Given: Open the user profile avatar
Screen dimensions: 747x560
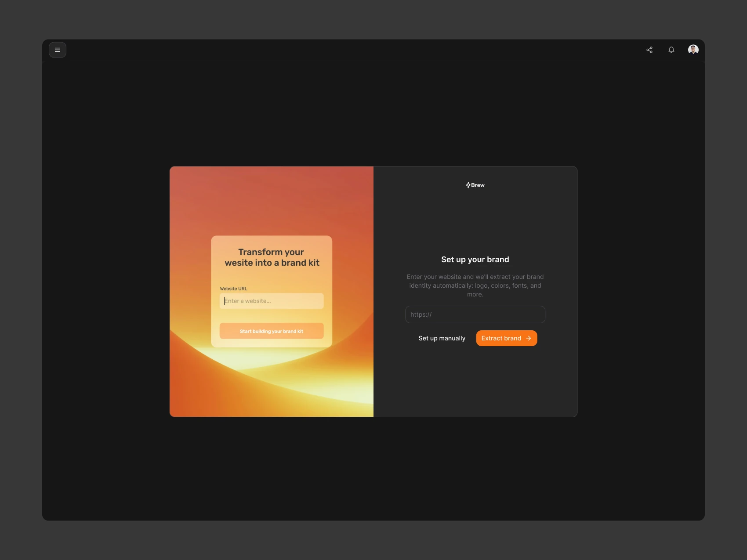Looking at the screenshot, I should coord(693,50).
